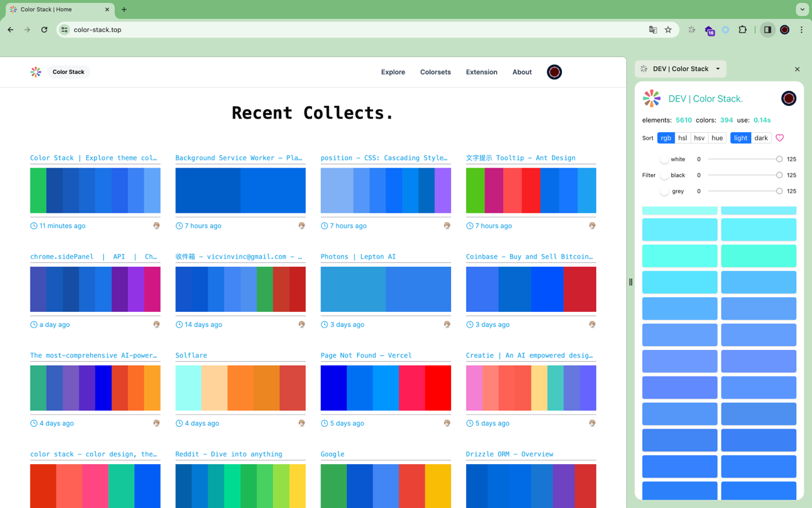Click the clock icon next to '11 minutes ago'
812x508 pixels.
[32, 225]
